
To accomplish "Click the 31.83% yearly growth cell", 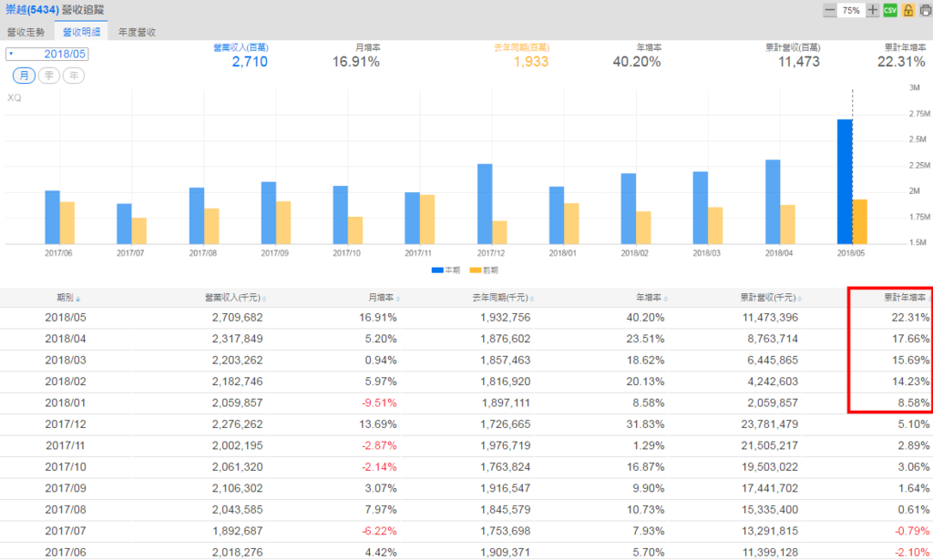I will 646,424.
